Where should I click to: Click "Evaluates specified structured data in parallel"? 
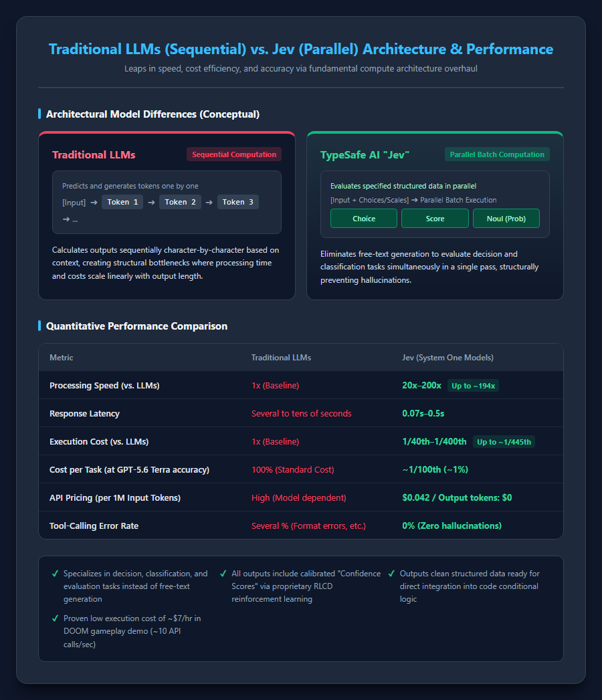click(x=403, y=186)
